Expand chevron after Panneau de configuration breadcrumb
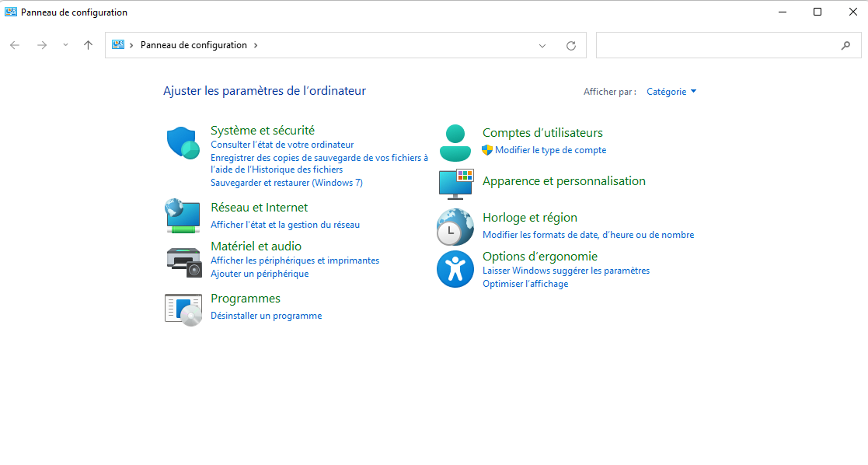 pyautogui.click(x=256, y=45)
